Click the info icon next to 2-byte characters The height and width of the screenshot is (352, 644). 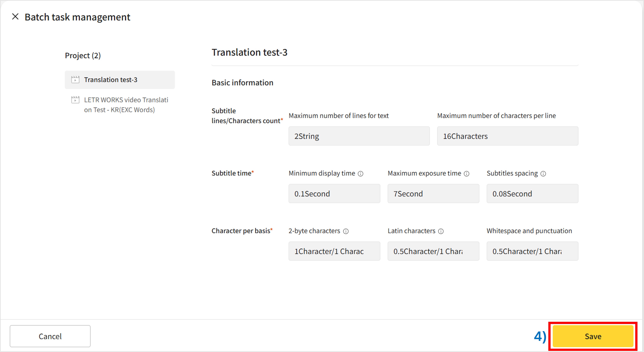point(346,231)
